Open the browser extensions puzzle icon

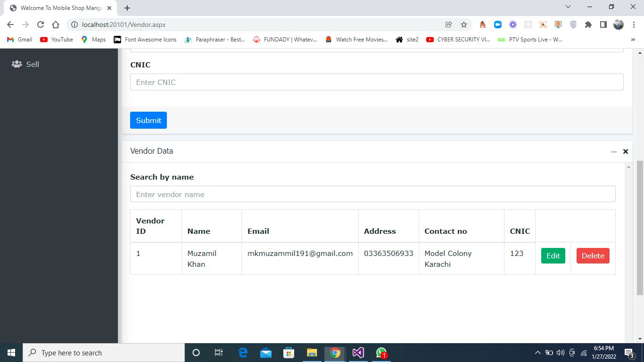click(588, 24)
